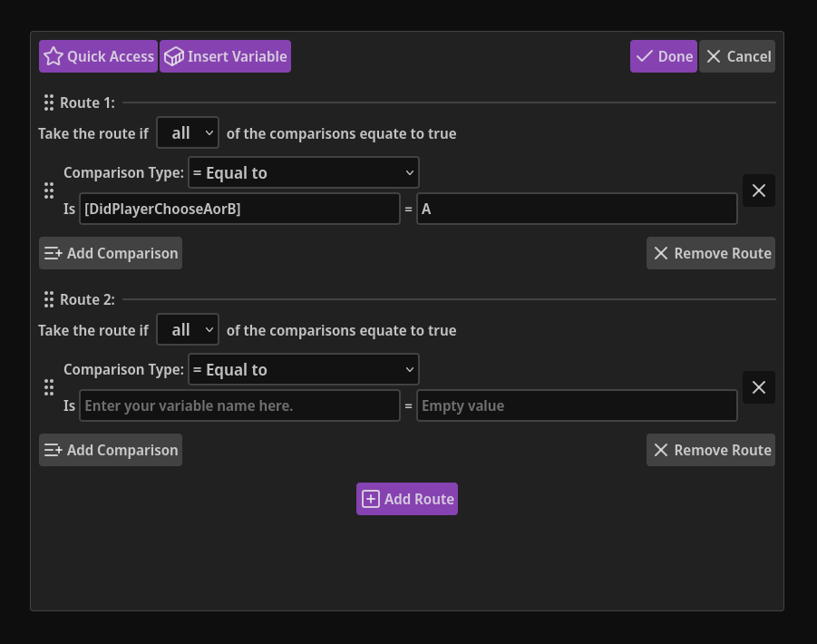Click the drag handle beside Route 2's comparison
Screen dimensions: 817x644
point(49,387)
